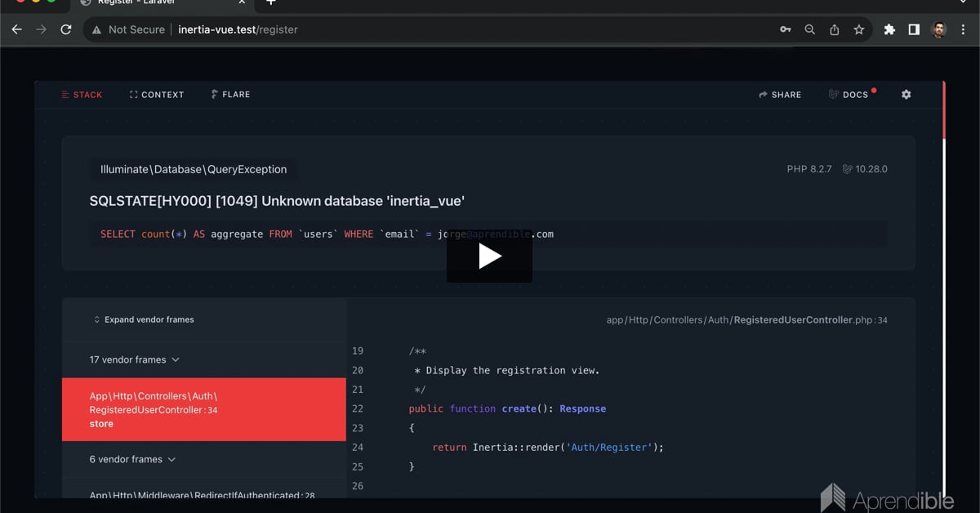The height and width of the screenshot is (513, 980).
Task: Click the Share button
Action: (x=780, y=95)
